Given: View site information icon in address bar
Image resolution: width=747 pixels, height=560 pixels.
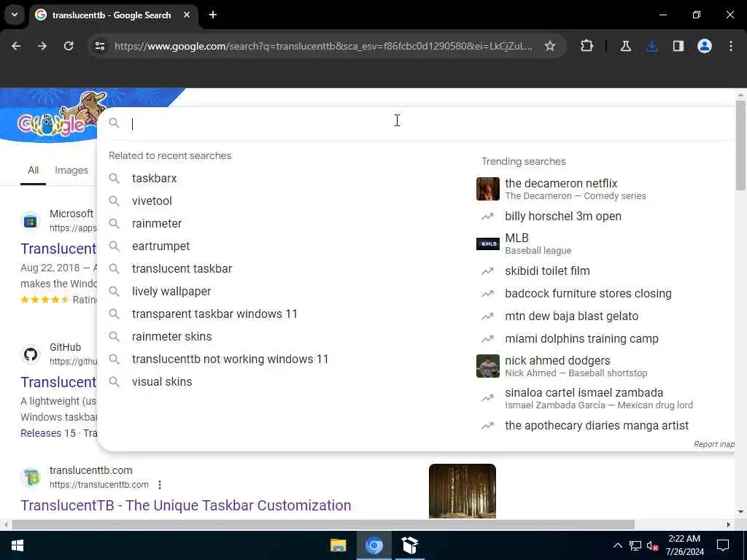Looking at the screenshot, I should click(99, 46).
